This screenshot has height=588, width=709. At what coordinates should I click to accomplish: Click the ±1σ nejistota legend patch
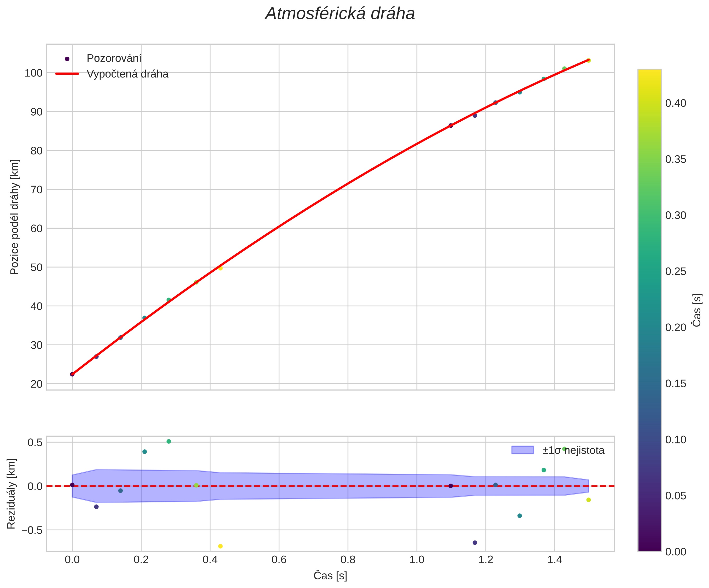[522, 450]
